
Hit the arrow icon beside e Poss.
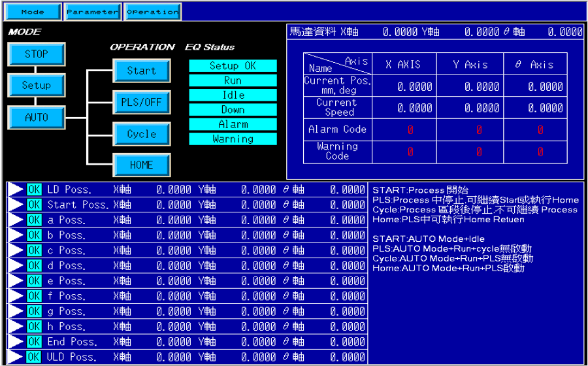(x=16, y=281)
